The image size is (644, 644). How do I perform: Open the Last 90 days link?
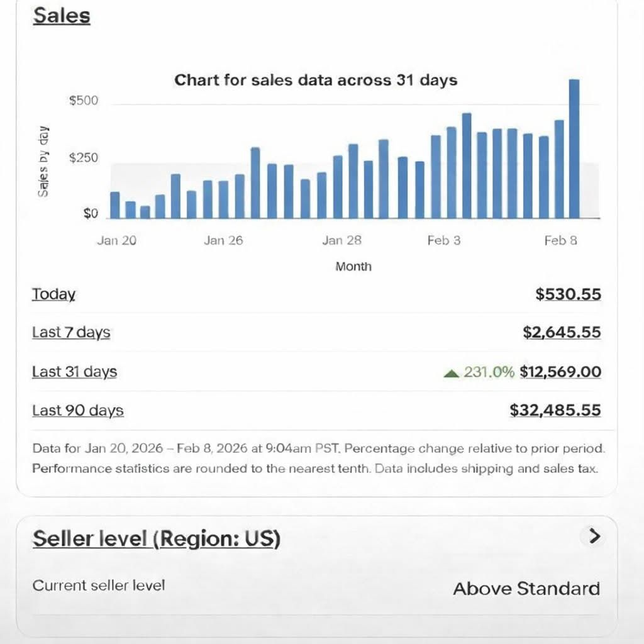77,411
